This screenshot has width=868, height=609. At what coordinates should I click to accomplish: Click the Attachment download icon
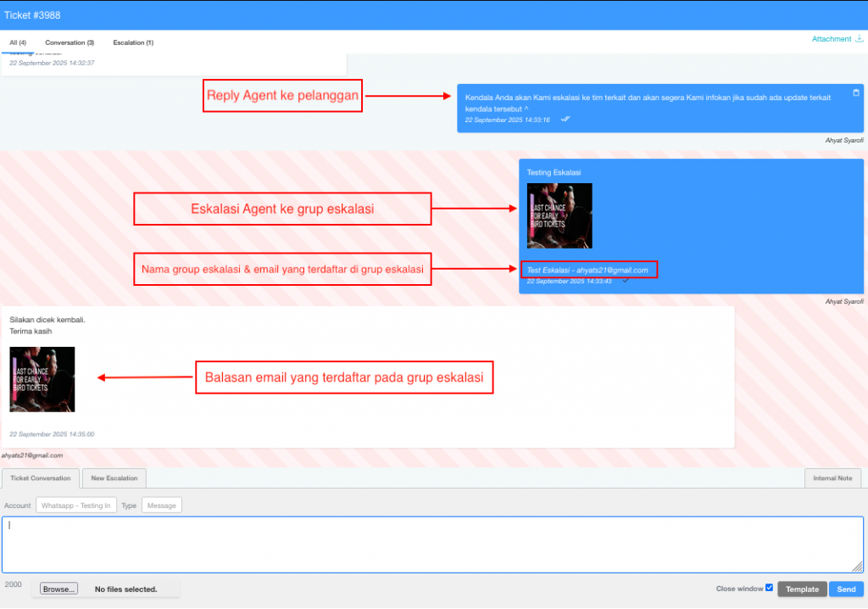(x=860, y=39)
